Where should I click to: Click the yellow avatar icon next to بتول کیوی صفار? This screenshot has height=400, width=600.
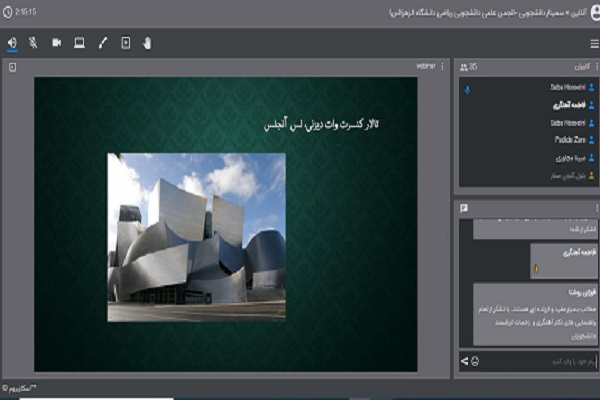tap(592, 176)
